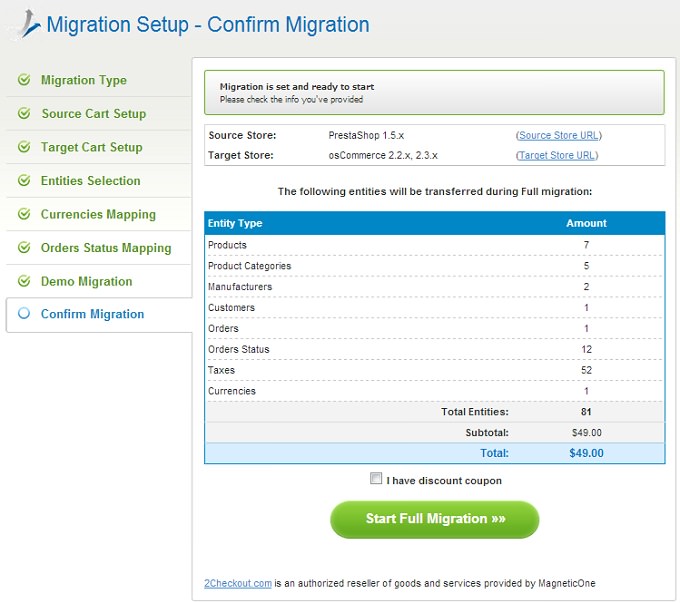Click the Target Cart Setup checkmark icon
This screenshot has height=603, width=680.
24,147
